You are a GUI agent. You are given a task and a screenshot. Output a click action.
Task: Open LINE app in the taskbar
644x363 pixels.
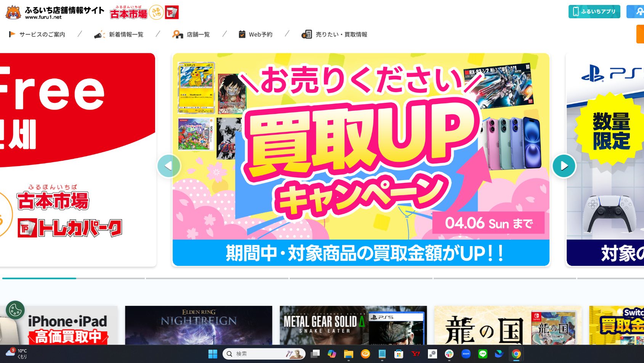(482, 354)
